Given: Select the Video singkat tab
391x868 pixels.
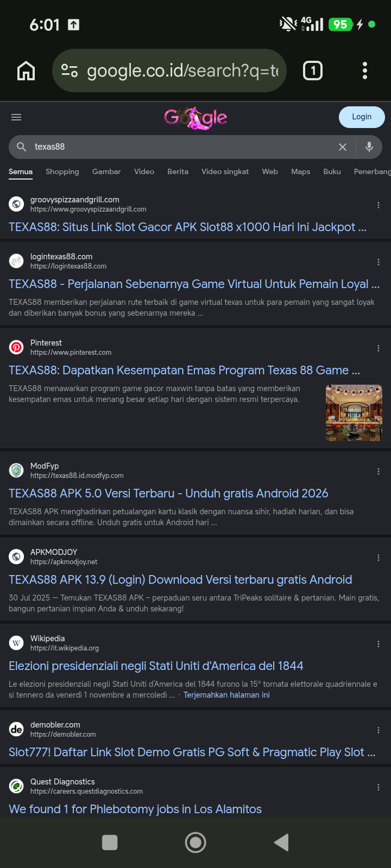Looking at the screenshot, I should pos(225,171).
